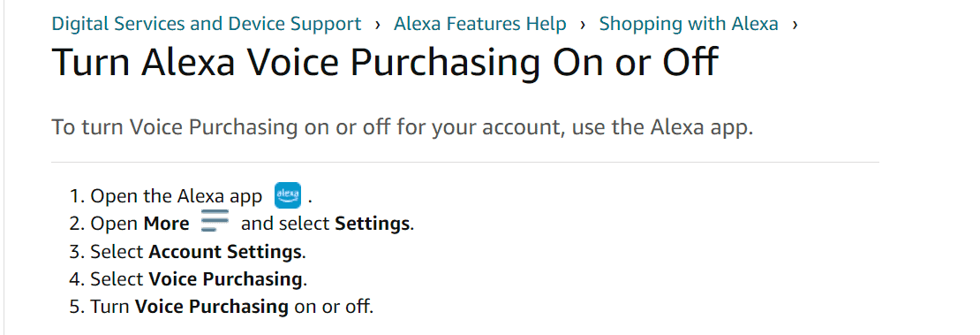Screen dimensions: 980x335
Task: Open Digital Services and Device Support breadcrumb
Action: pyautogui.click(x=207, y=25)
